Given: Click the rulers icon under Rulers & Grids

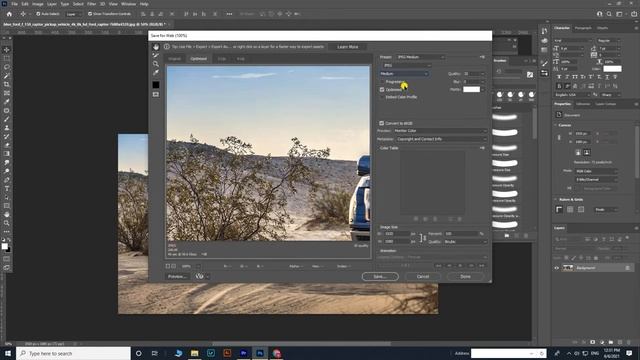Looking at the screenshot, I should 559,210.
